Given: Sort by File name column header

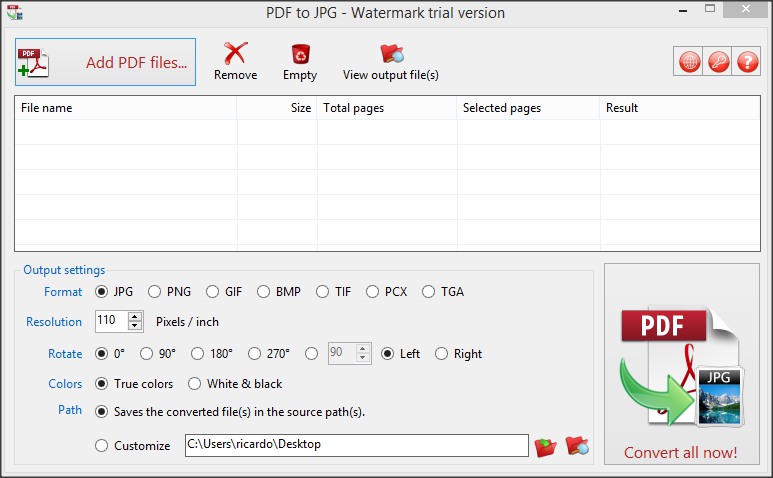Looking at the screenshot, I should tap(126, 108).
